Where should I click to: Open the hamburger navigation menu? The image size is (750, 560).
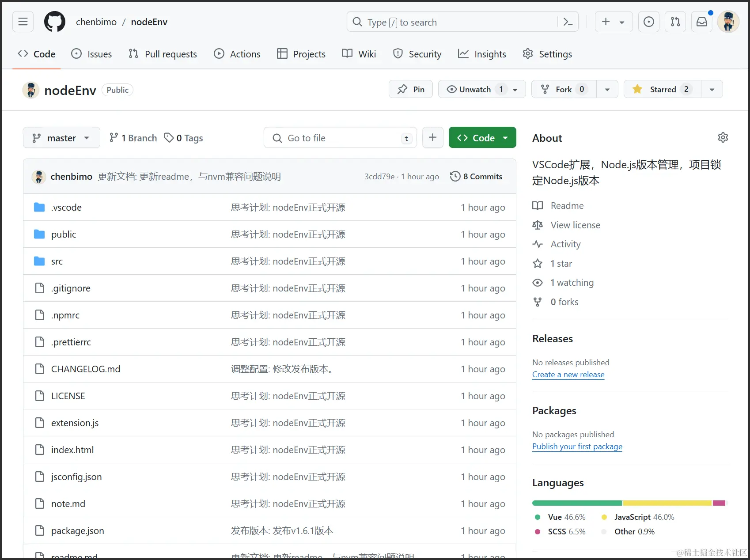click(23, 22)
